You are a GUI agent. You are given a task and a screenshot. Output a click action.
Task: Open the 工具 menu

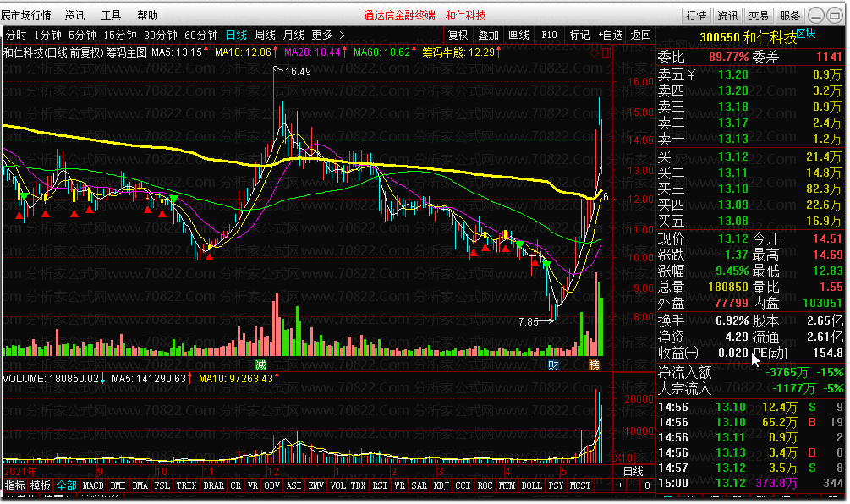pyautogui.click(x=111, y=15)
